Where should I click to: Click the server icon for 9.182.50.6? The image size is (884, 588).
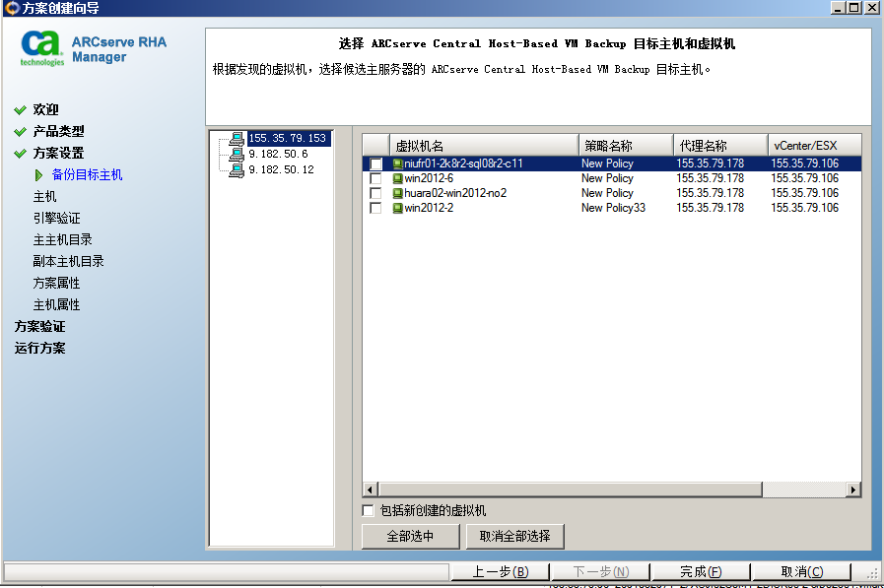coord(237,154)
